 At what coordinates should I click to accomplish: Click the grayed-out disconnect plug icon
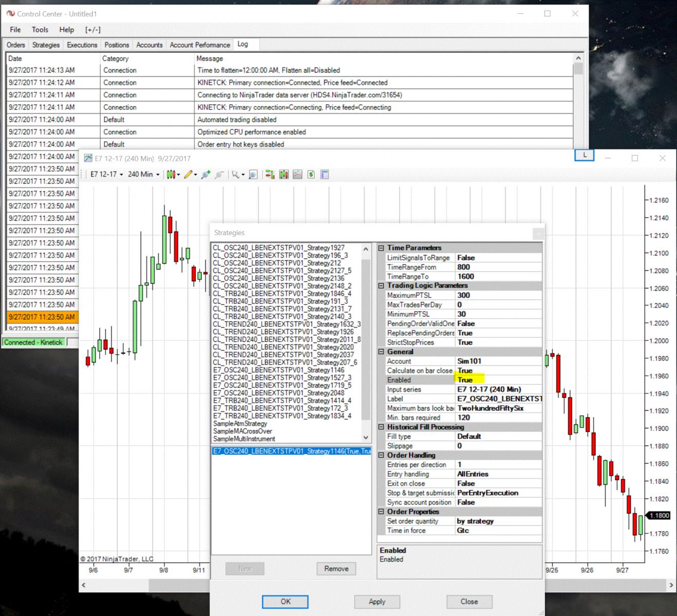(219, 175)
